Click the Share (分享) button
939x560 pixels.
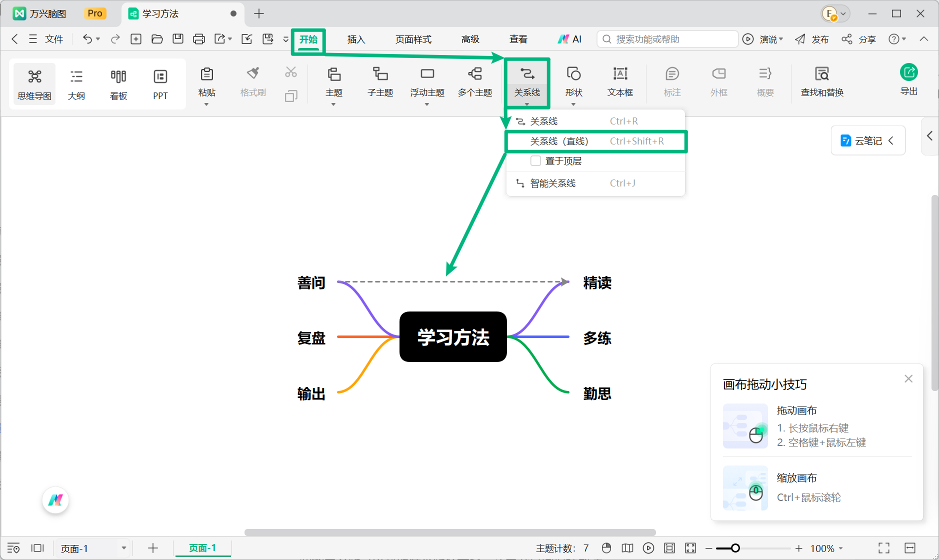[858, 39]
